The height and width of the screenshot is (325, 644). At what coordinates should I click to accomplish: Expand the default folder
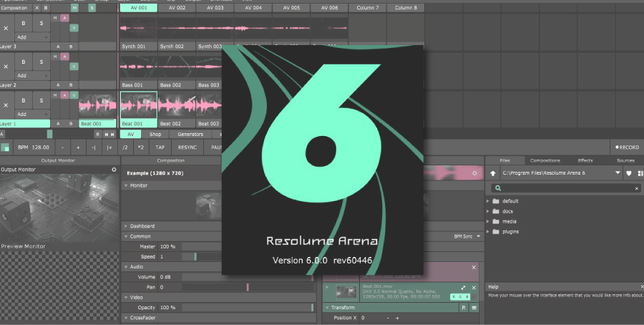click(488, 201)
